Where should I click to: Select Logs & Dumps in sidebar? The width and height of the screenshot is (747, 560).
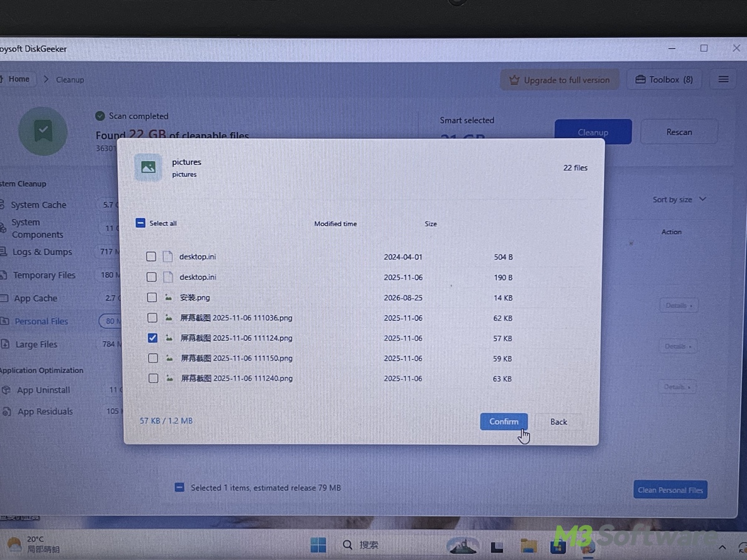point(42,252)
